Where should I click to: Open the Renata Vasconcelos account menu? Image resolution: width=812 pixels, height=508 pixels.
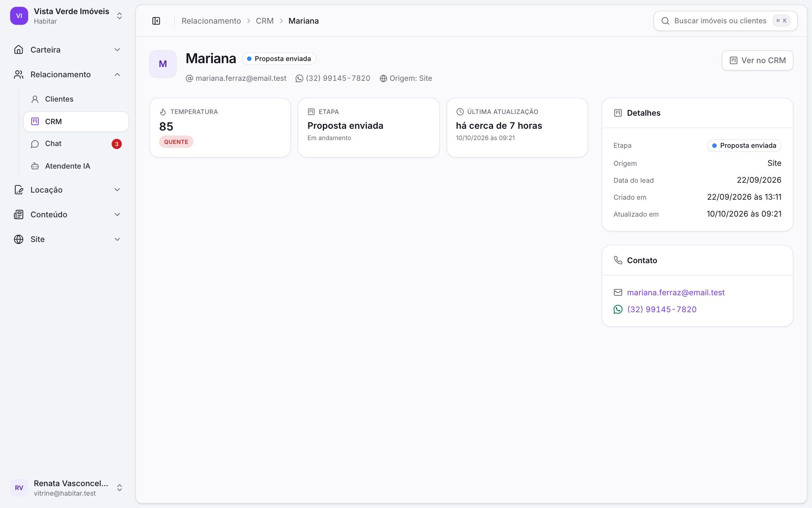click(67, 488)
